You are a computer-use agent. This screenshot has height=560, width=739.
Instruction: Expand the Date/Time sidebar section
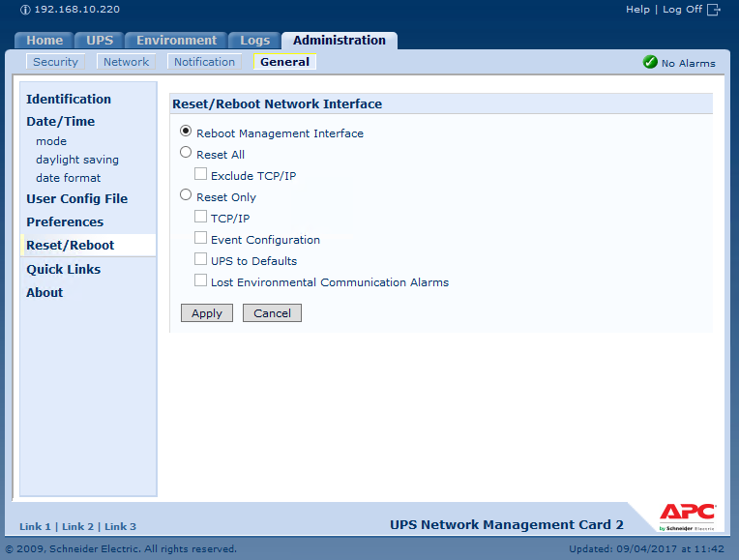tap(60, 122)
